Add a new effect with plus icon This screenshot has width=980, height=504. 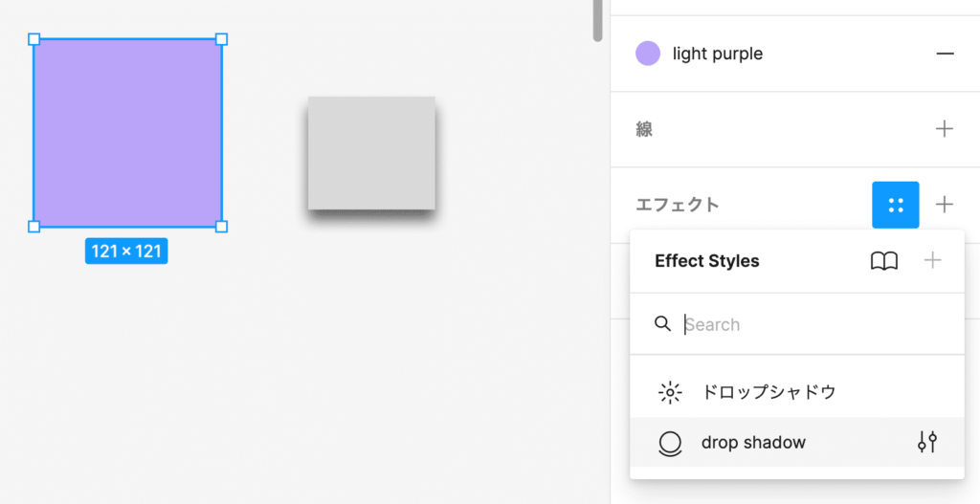945,205
